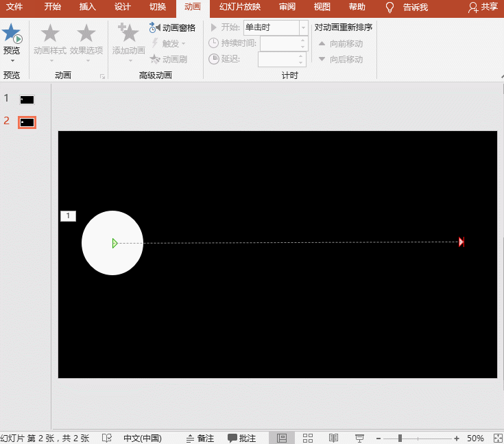Switch to the Transitions tab
The height and width of the screenshot is (444, 504).
click(x=158, y=7)
